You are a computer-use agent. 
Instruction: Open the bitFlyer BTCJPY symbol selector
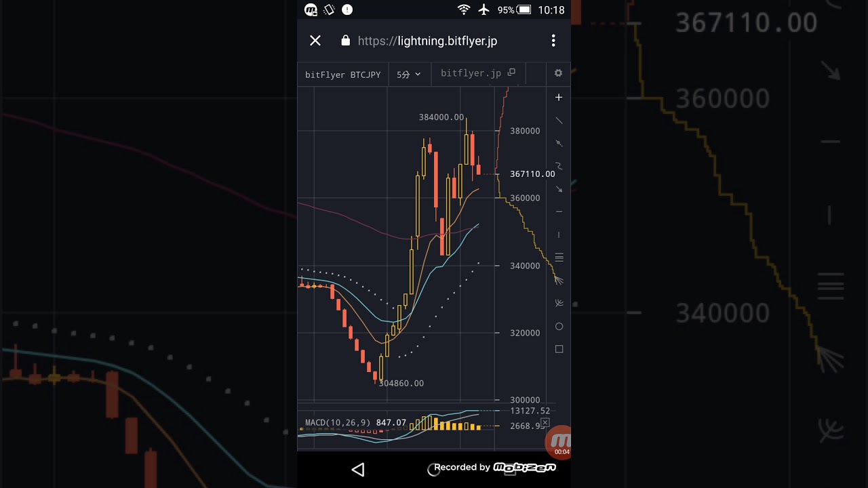[342, 75]
